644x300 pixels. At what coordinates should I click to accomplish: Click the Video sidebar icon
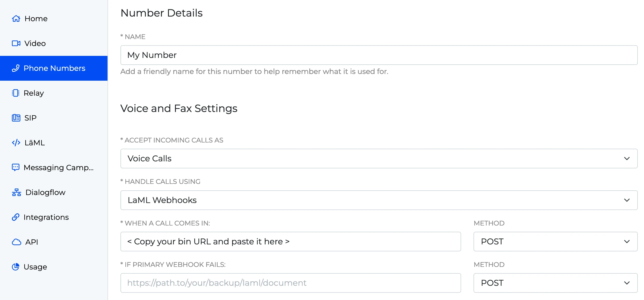(x=16, y=43)
